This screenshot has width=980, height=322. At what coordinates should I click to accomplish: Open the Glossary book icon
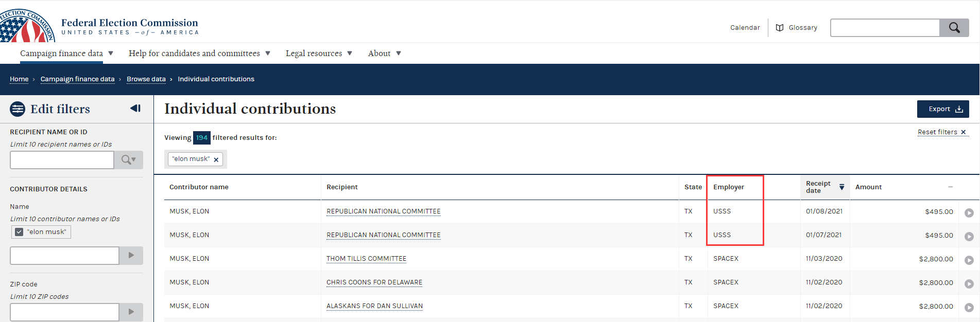(x=780, y=28)
